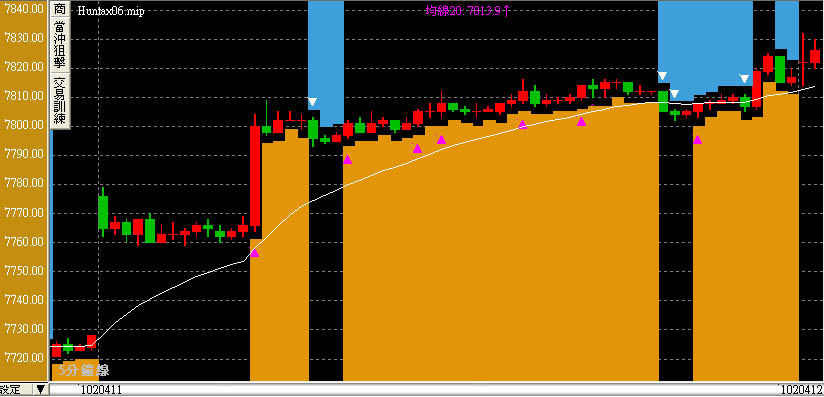Click the 商 button at top left
Image resolution: width=824 pixels, height=397 pixels.
(60, 10)
